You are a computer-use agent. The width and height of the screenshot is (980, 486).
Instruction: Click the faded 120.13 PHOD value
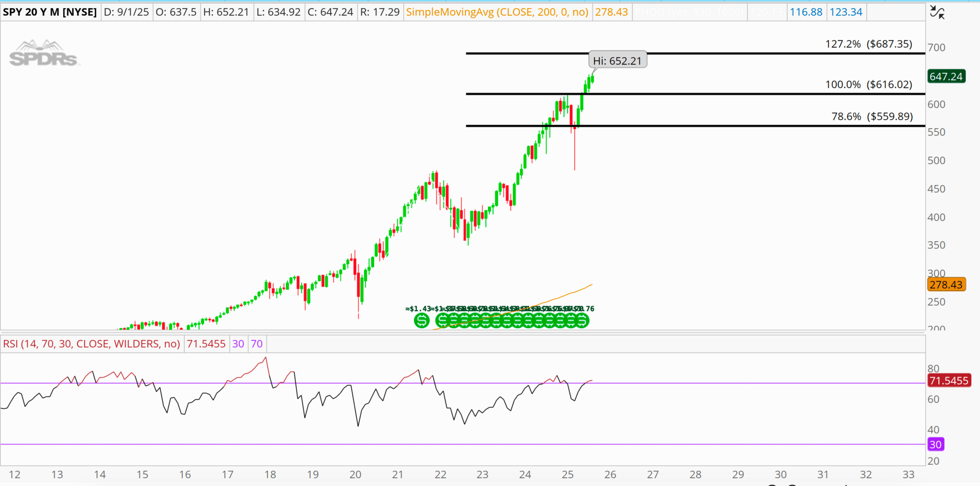click(766, 12)
